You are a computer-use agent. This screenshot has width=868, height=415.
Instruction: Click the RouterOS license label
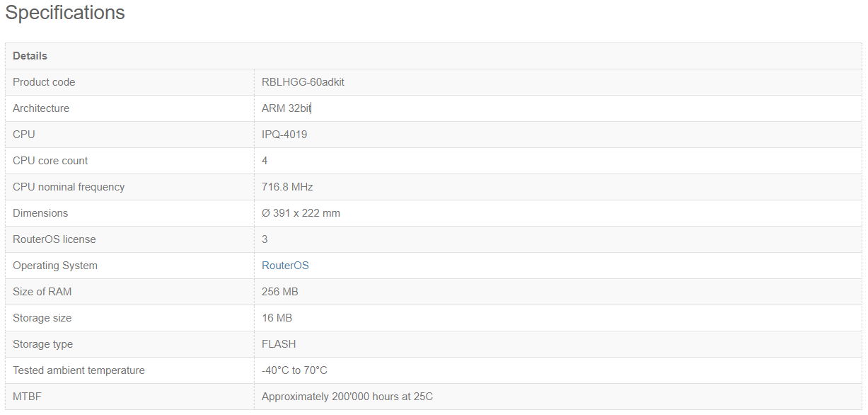[x=54, y=239]
